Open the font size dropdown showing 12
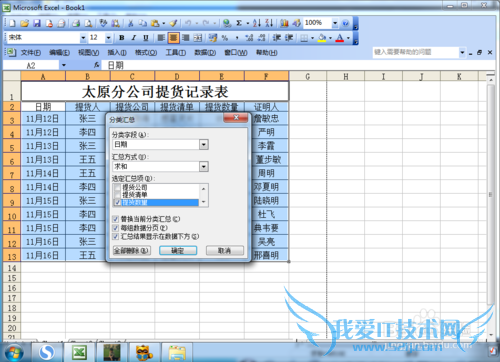The image size is (500, 362). coord(108,38)
